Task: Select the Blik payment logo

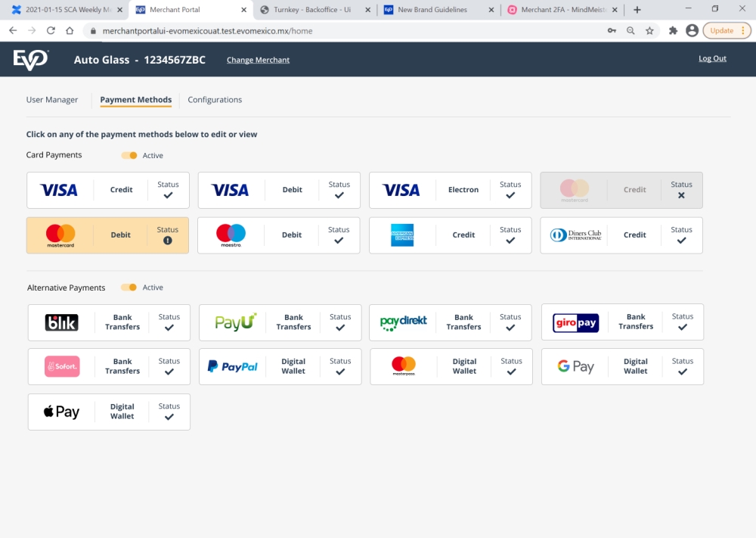Action: [x=61, y=322]
